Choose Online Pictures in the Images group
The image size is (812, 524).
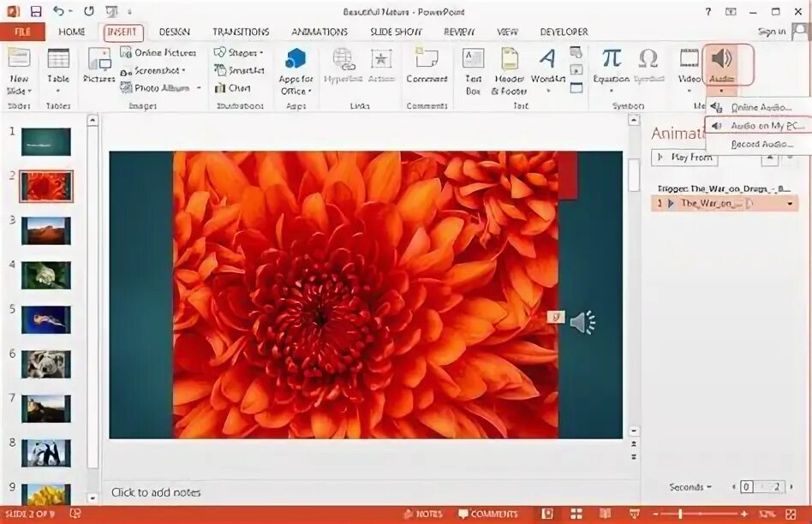pyautogui.click(x=158, y=52)
